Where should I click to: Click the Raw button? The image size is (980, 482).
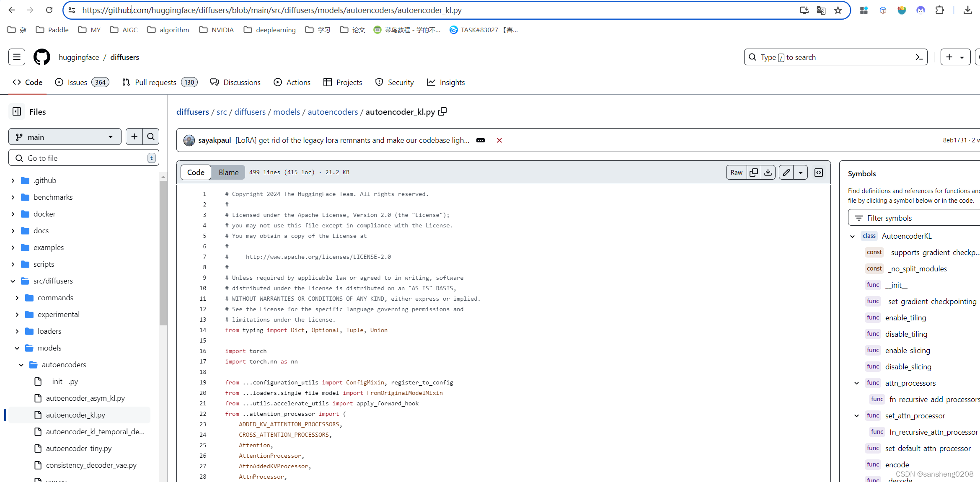(x=736, y=173)
